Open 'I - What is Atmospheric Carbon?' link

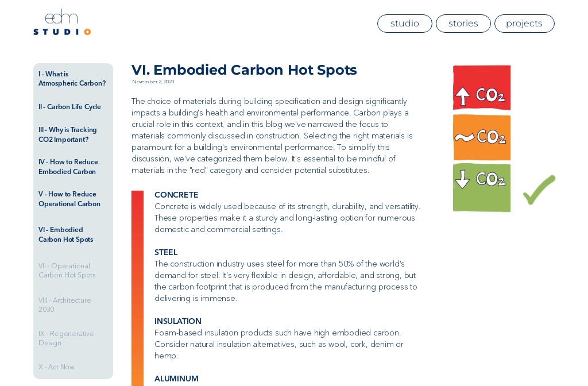(72, 79)
